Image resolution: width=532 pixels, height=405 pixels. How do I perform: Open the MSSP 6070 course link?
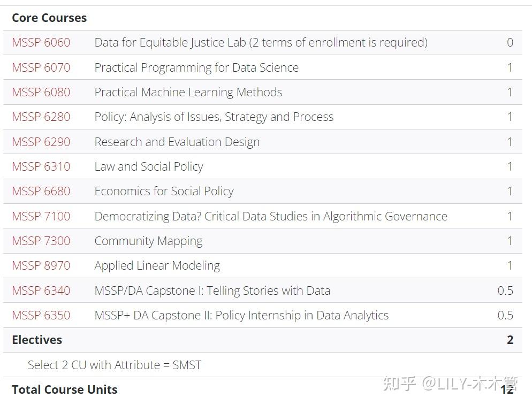tap(41, 67)
